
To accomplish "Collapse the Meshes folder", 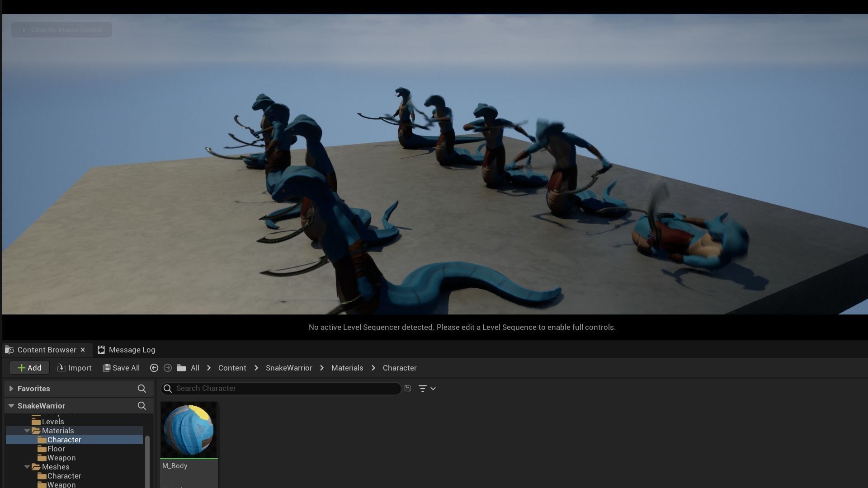I will 27,467.
